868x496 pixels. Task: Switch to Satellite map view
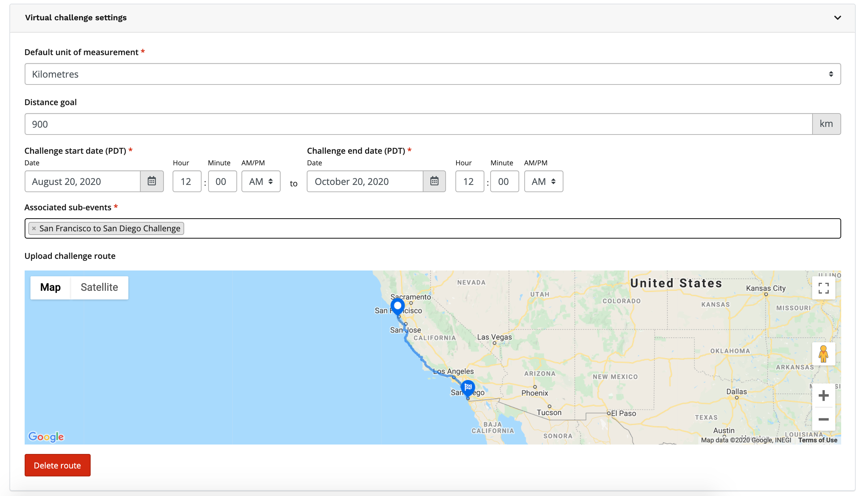(99, 288)
